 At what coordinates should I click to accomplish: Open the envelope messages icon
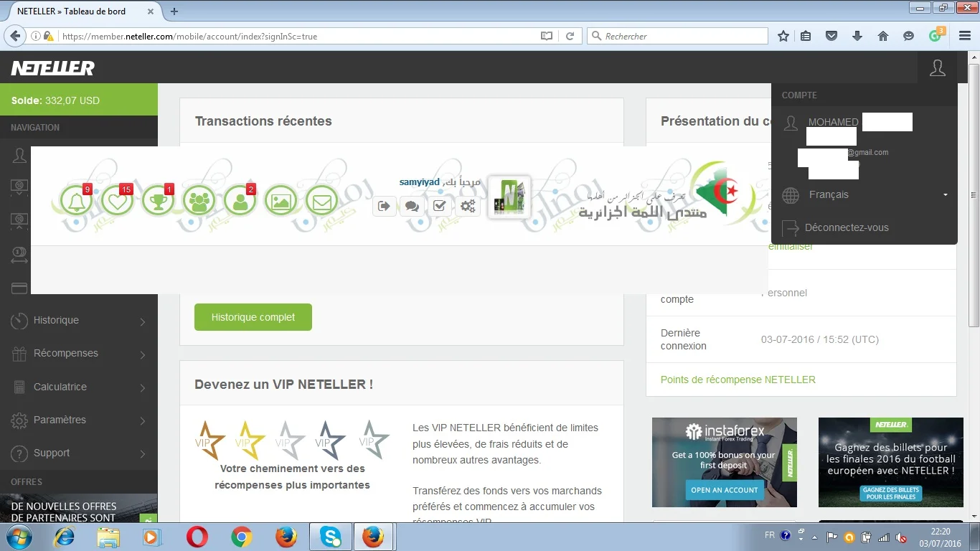tap(322, 202)
